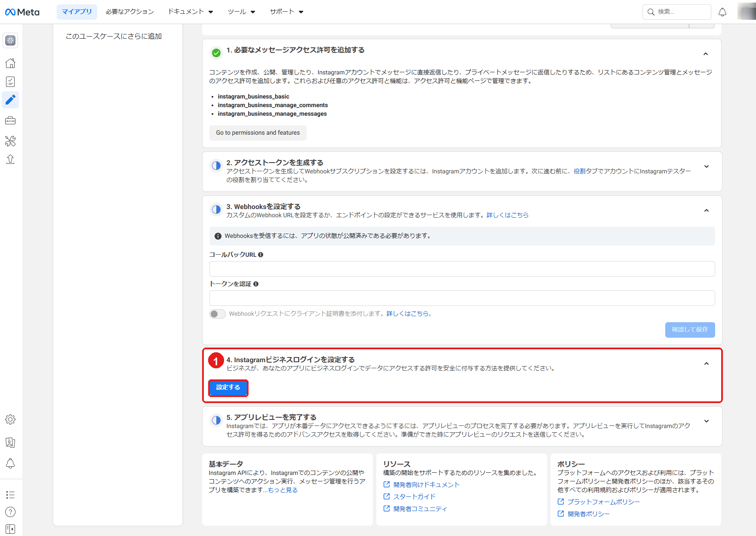The height and width of the screenshot is (536, 756).
Task: Open the サポート dropdown menu
Action: tap(286, 12)
